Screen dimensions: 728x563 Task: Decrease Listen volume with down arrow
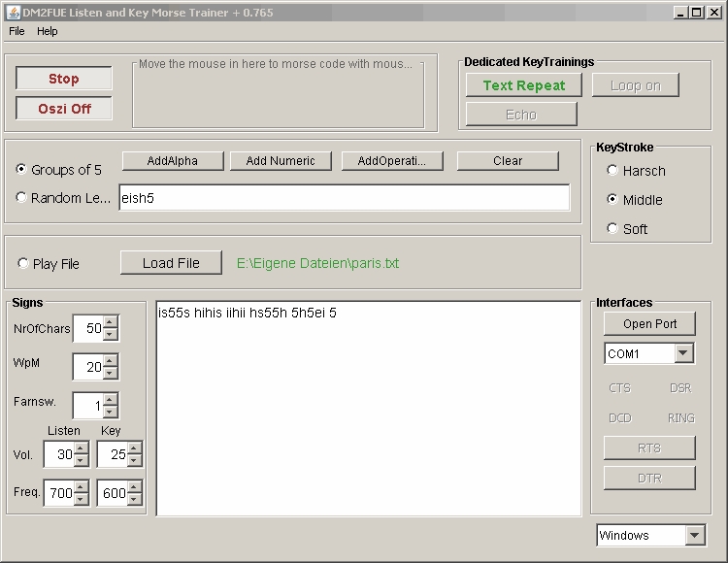81,459
